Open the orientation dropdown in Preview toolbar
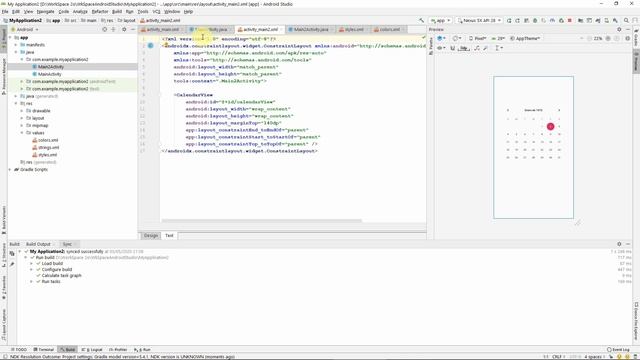 [x=457, y=38]
